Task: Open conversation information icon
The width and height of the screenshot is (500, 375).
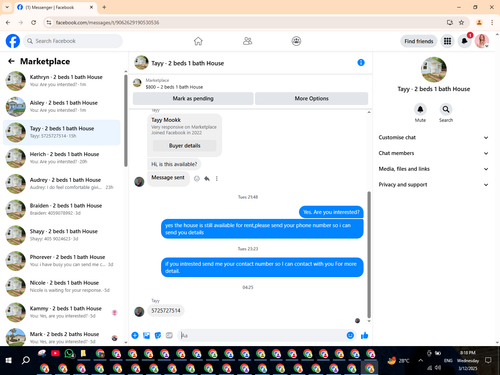Action: (x=361, y=63)
